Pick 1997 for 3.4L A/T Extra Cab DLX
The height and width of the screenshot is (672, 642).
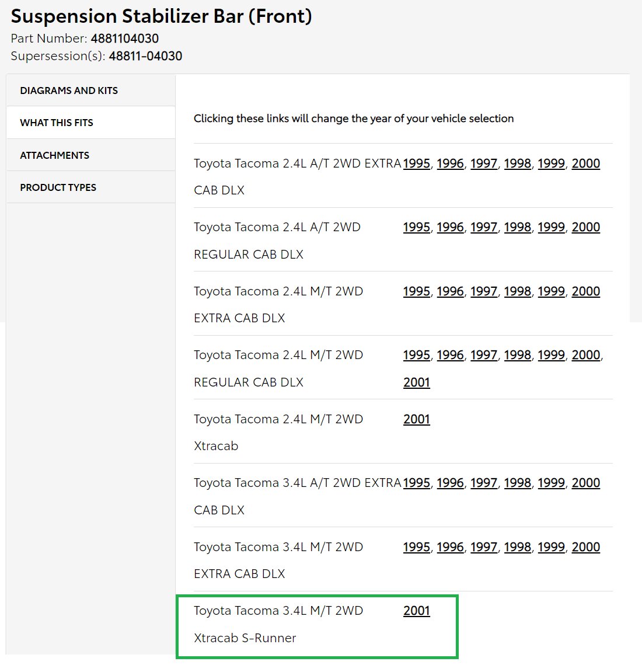coord(483,483)
